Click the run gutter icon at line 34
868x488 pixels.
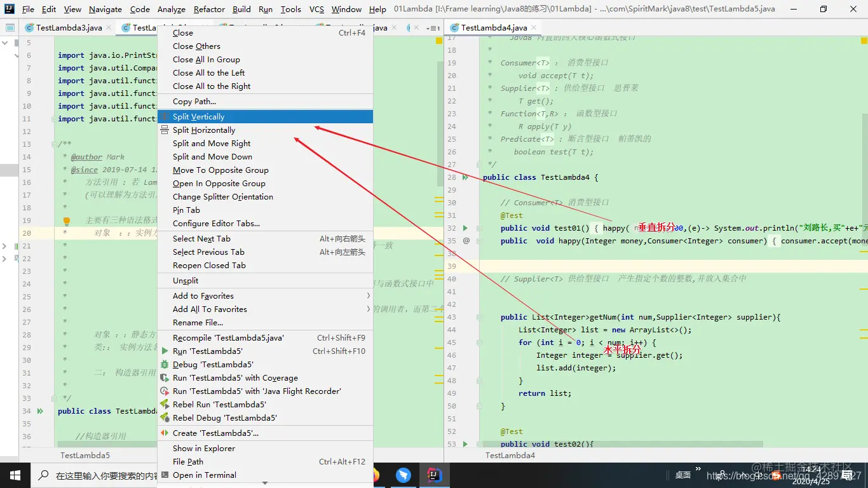point(41,411)
